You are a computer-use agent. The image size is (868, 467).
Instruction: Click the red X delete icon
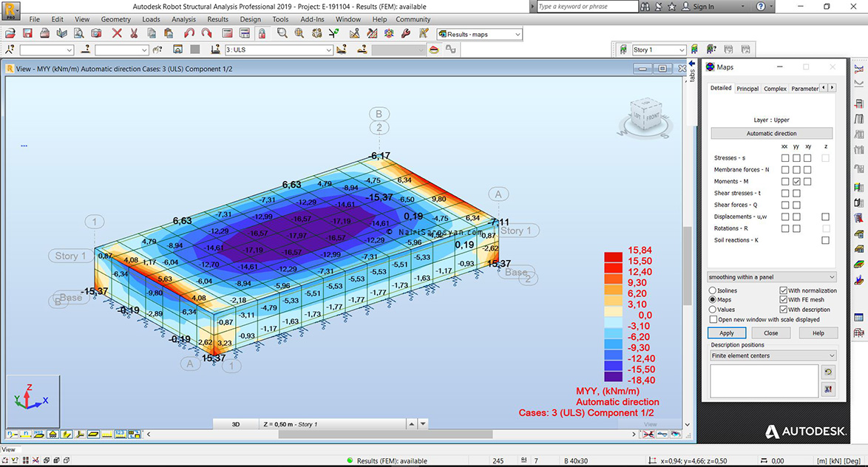point(117,34)
